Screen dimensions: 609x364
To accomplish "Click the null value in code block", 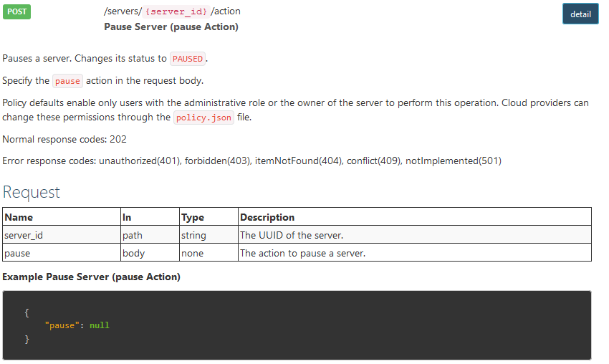I will [x=100, y=325].
